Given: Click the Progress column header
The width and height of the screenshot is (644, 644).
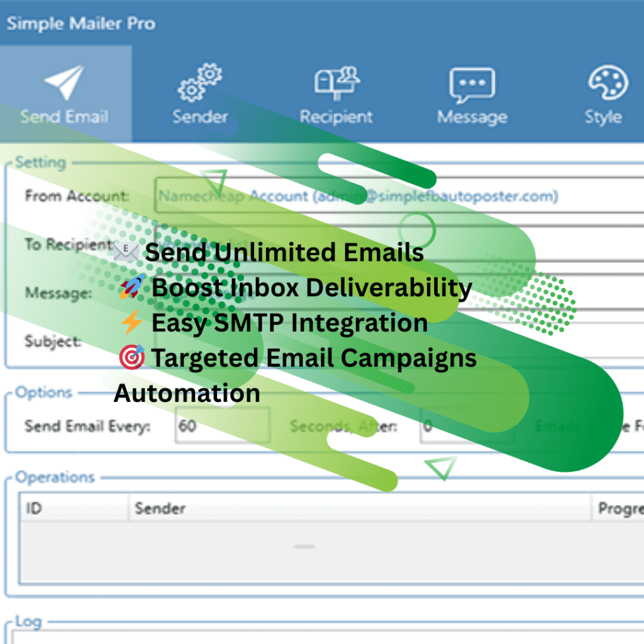Looking at the screenshot, I should click(619, 508).
